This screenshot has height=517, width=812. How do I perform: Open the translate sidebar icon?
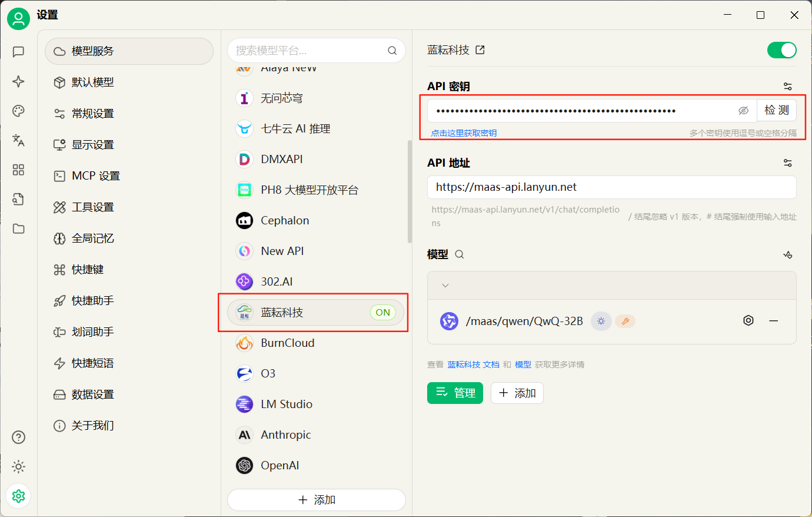click(18, 140)
